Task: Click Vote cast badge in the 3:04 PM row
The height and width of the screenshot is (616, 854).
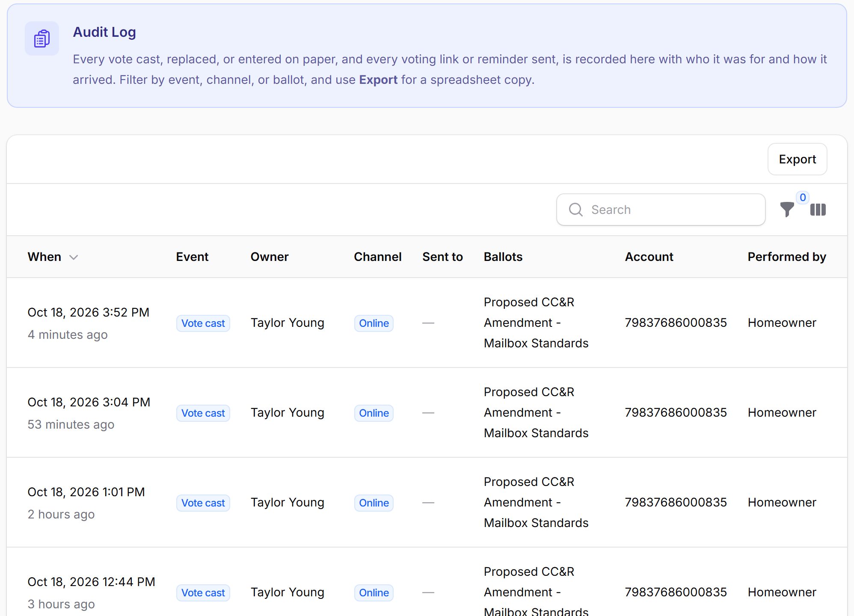Action: [x=203, y=413]
